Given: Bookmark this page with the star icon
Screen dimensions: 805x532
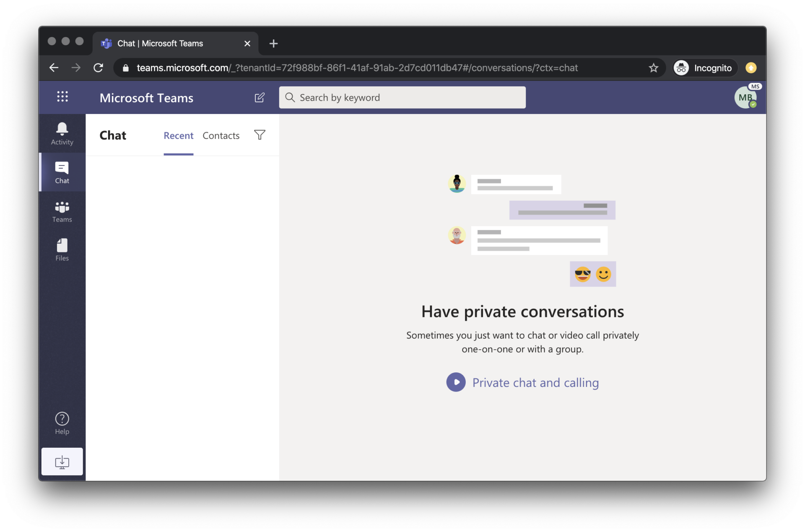Looking at the screenshot, I should tap(653, 68).
